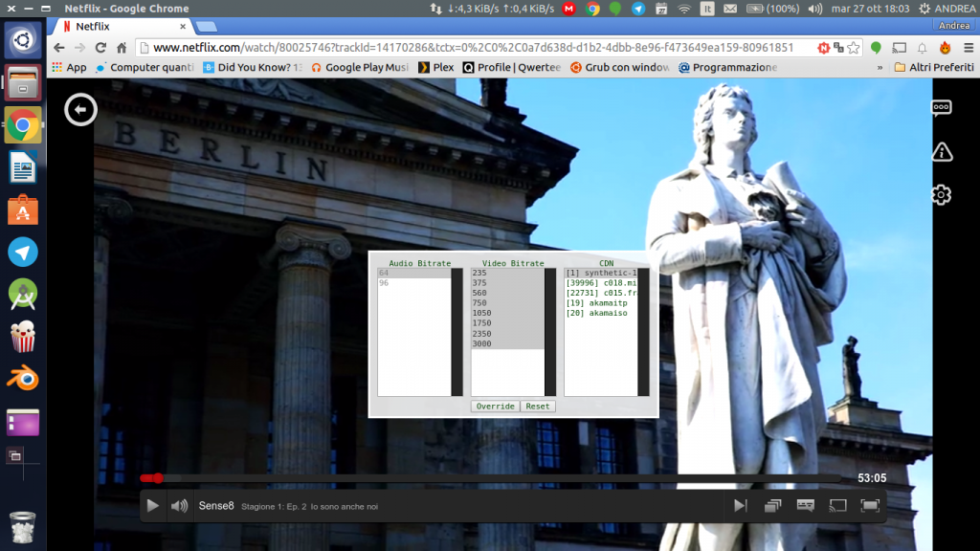Reload the Netflix page
980x551 pixels.
pyautogui.click(x=100, y=48)
